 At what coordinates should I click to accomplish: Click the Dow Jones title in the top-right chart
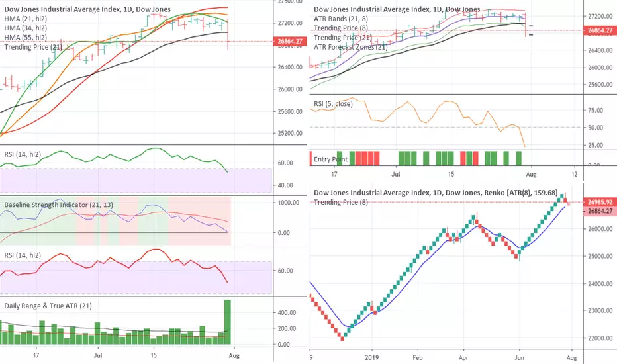(x=397, y=9)
